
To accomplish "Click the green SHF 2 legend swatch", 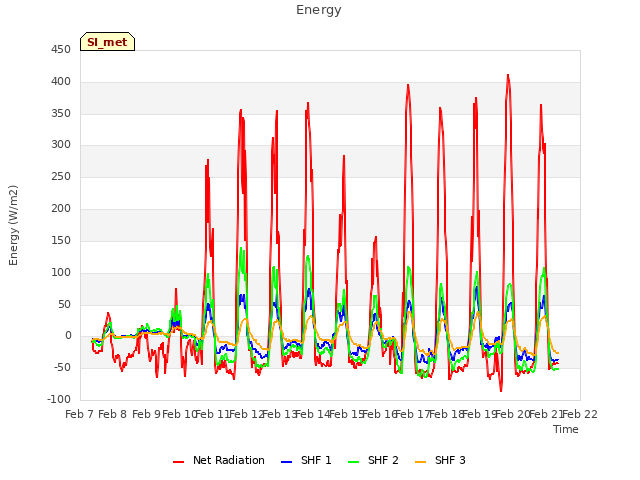I will [x=353, y=462].
